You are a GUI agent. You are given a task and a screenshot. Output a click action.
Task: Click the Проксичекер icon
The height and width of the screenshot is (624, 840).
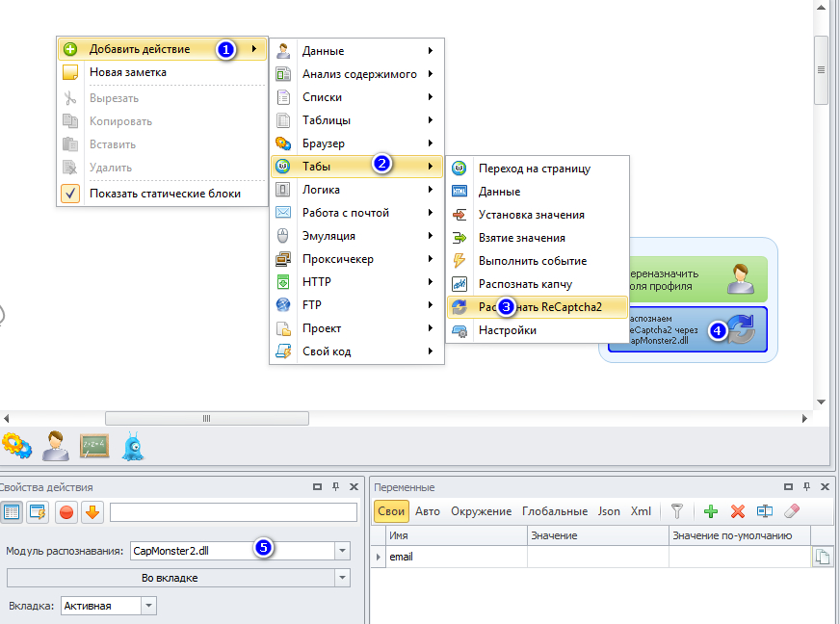pos(283,259)
